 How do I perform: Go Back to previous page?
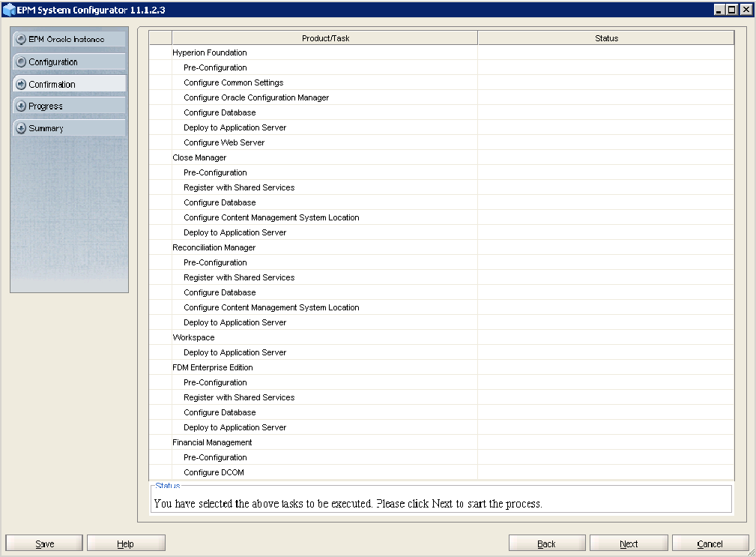click(x=547, y=544)
